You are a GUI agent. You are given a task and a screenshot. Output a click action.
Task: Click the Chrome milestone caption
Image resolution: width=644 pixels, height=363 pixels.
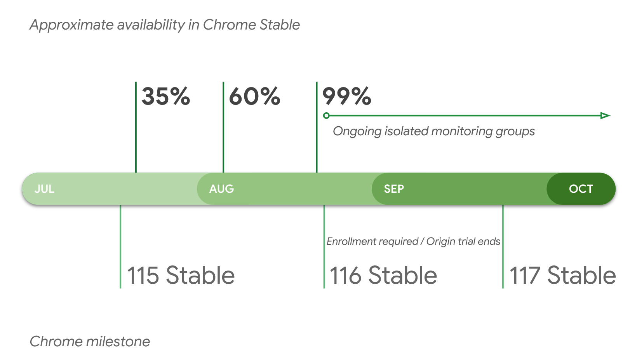click(x=90, y=342)
